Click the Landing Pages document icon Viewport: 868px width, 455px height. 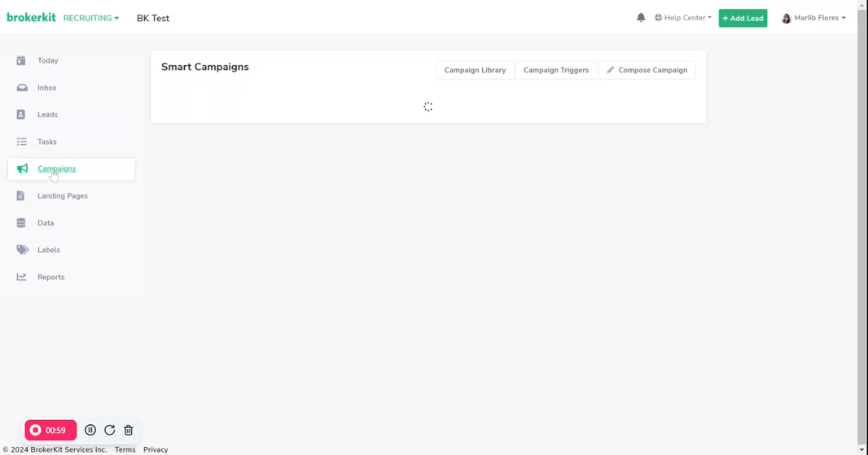21,196
